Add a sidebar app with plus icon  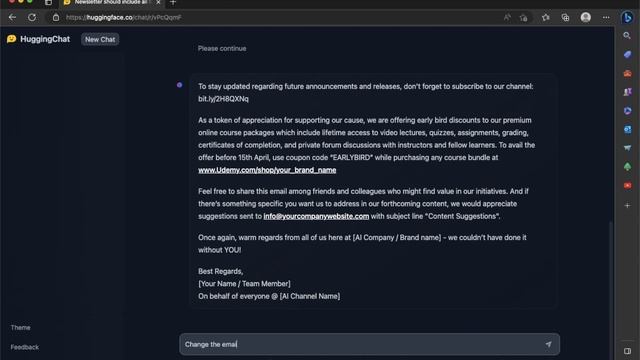pyautogui.click(x=627, y=205)
